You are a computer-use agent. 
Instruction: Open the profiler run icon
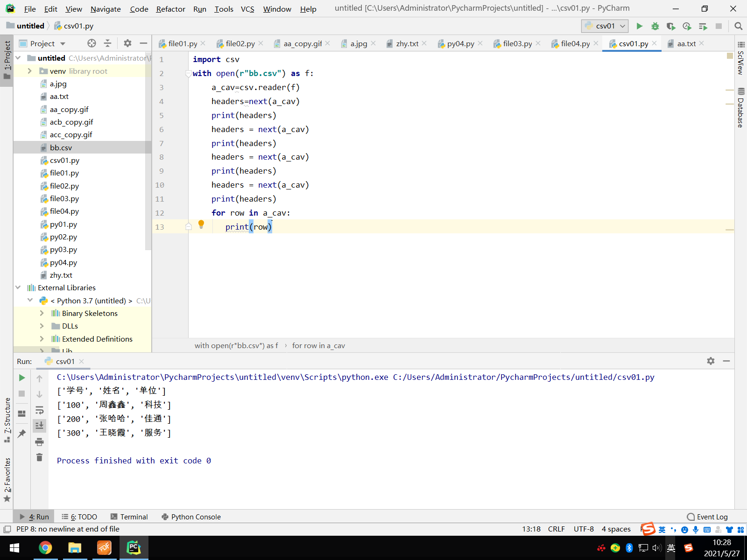(x=687, y=26)
